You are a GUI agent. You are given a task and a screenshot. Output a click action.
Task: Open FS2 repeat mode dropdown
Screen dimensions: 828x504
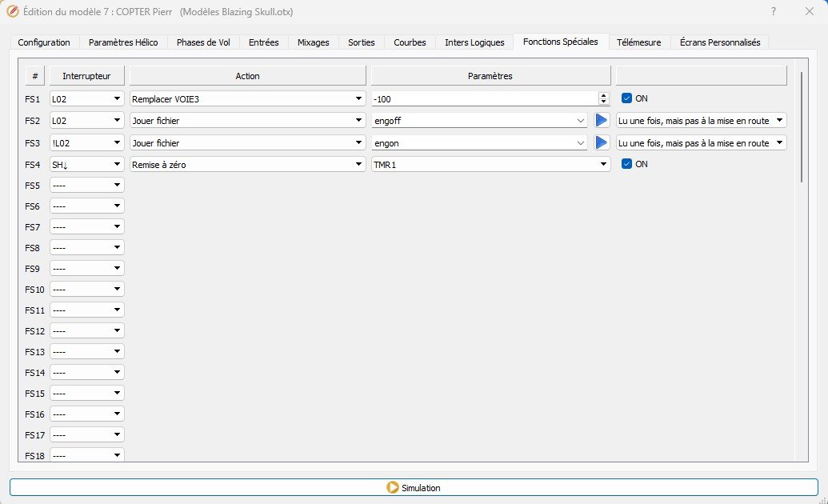pyautogui.click(x=701, y=121)
